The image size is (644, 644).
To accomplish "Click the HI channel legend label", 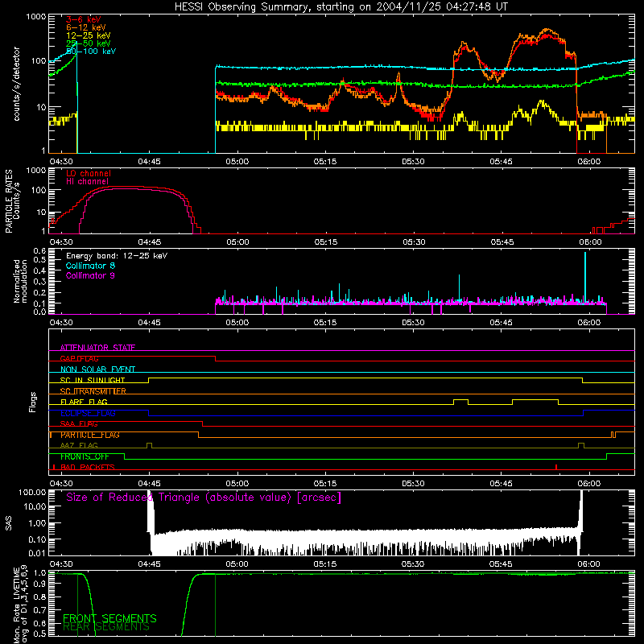I will tap(88, 182).
